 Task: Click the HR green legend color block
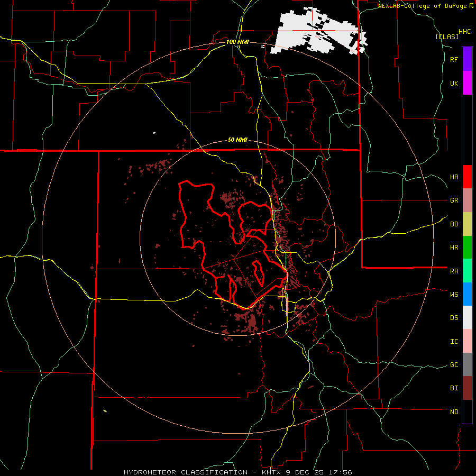(467, 248)
